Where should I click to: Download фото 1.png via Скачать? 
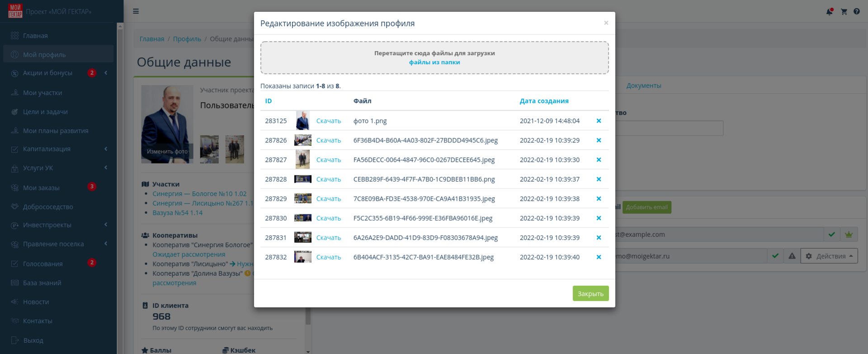pyautogui.click(x=329, y=121)
